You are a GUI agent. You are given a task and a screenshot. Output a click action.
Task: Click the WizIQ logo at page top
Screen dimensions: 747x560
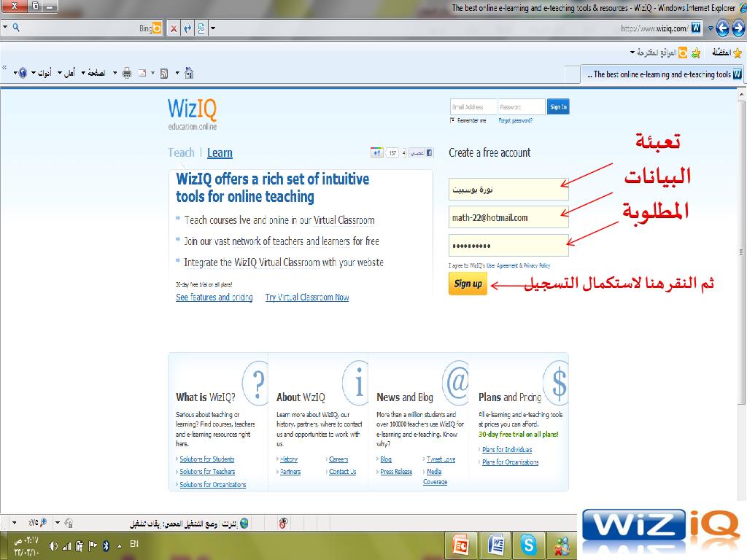tap(192, 114)
